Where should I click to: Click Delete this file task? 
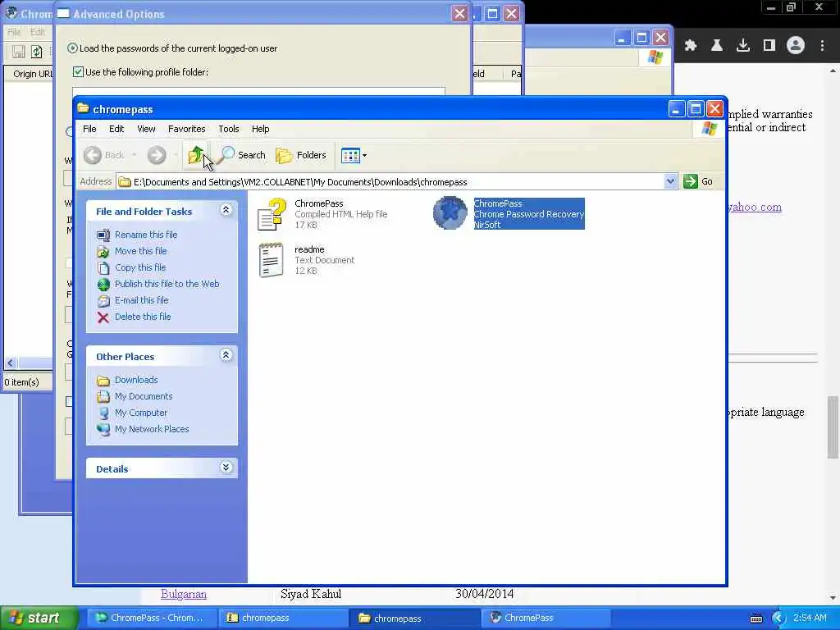[x=143, y=317]
